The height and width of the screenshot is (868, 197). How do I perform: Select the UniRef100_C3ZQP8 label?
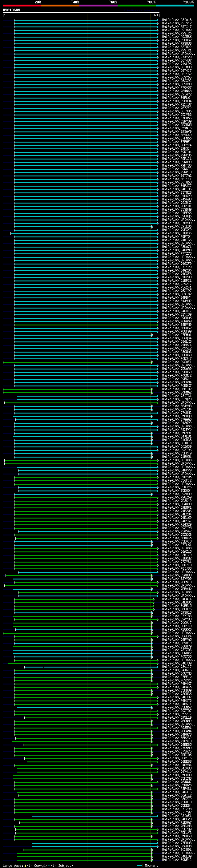point(176,399)
